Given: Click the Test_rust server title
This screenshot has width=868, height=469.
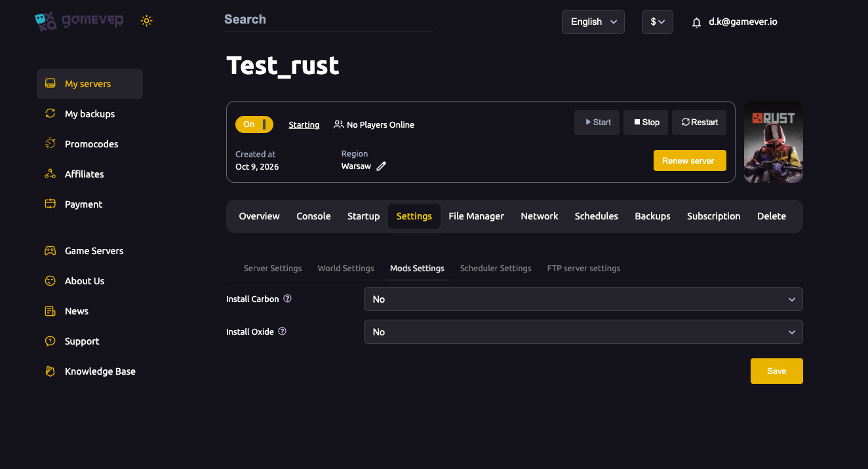Looking at the screenshot, I should tap(283, 66).
